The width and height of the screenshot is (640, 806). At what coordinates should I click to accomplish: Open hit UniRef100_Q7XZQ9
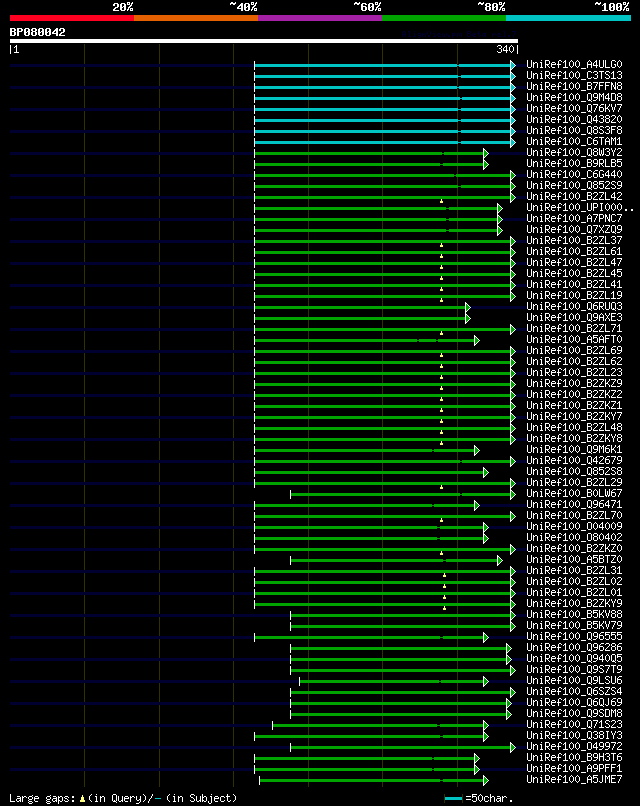(x=574, y=229)
